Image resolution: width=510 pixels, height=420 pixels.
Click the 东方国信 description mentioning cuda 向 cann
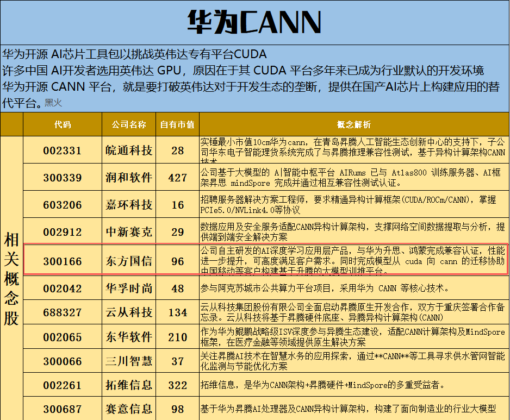[x=354, y=260]
